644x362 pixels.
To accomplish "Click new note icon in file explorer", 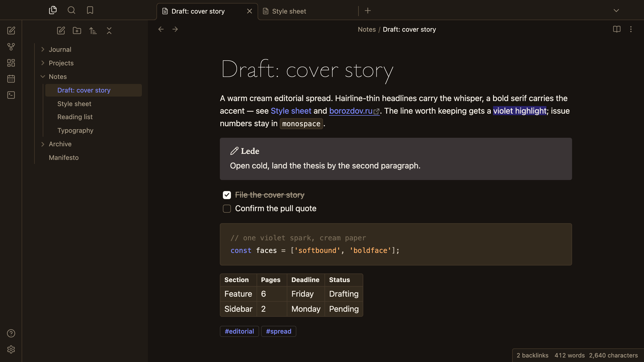I will click(61, 31).
